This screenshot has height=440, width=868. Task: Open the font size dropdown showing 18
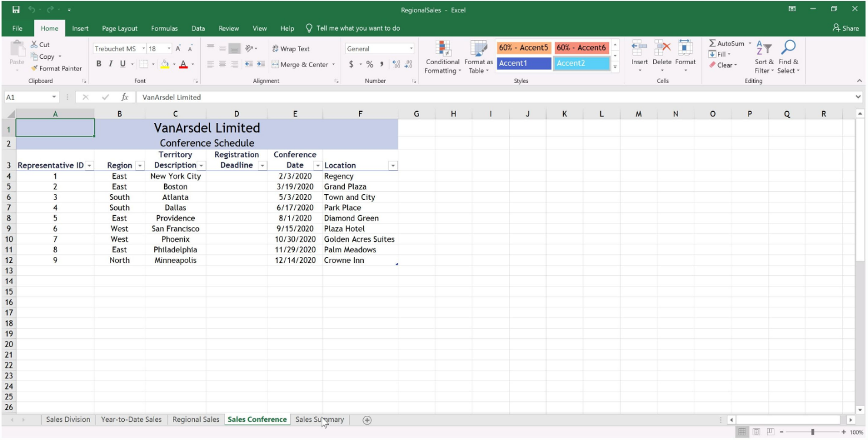click(169, 49)
